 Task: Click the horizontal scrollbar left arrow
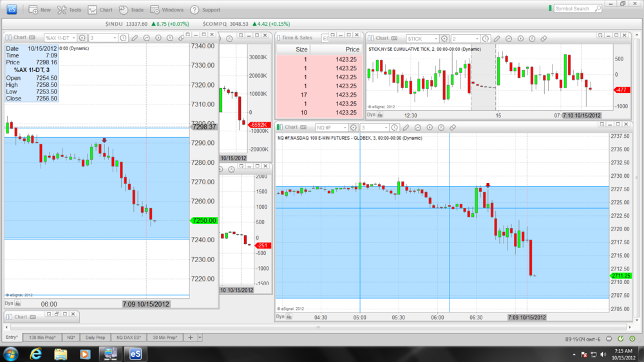tap(6, 327)
